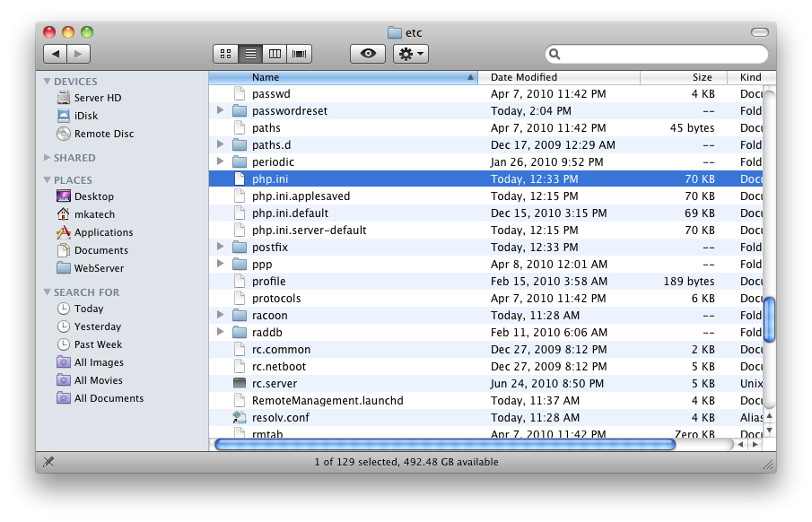812x522 pixels.
Task: Select RemoteManagement.launchd file
Action: (x=485, y=400)
